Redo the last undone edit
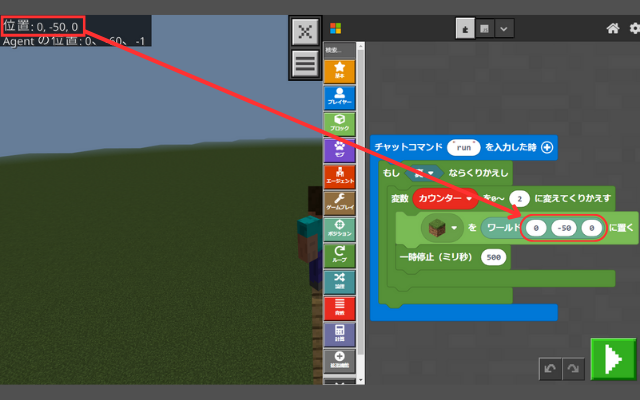 (573, 369)
